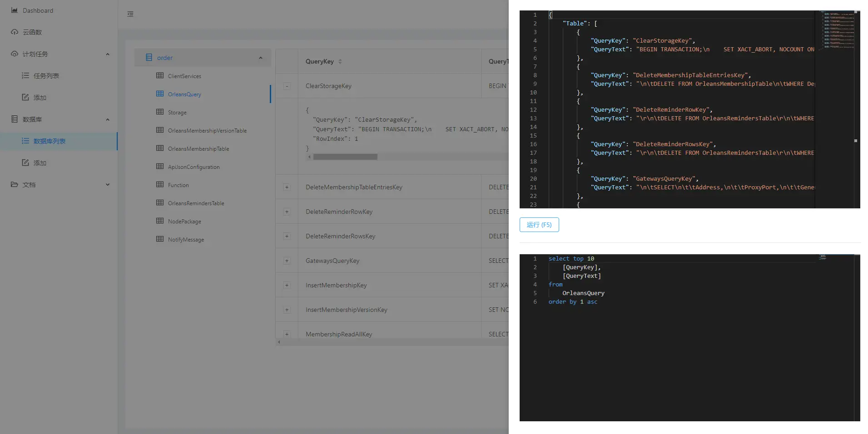Click the order database icon

click(149, 58)
